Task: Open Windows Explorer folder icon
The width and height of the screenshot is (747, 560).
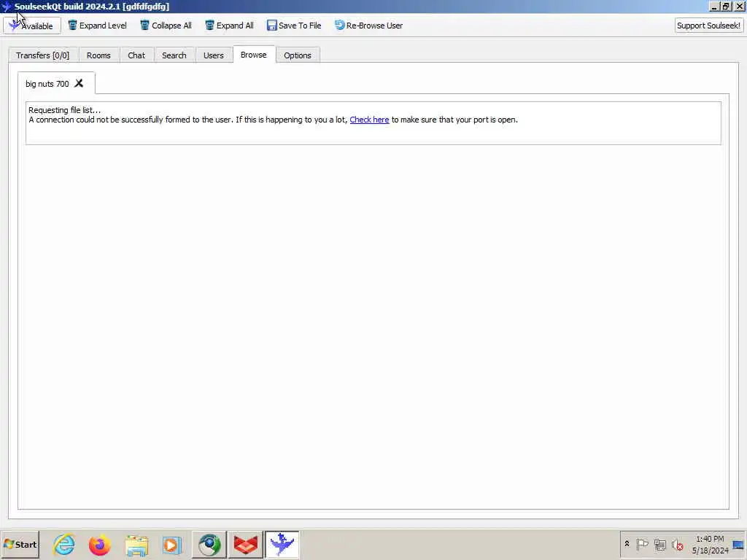Action: (136, 545)
